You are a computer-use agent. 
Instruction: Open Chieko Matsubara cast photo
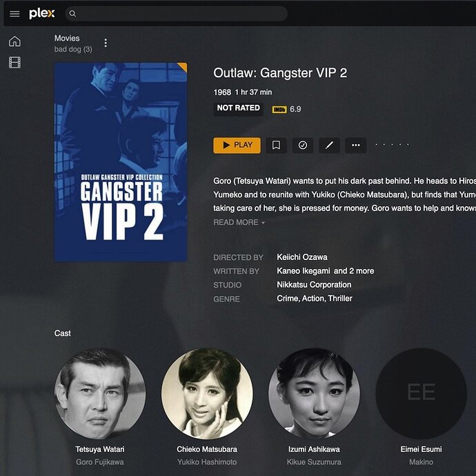coord(207,393)
